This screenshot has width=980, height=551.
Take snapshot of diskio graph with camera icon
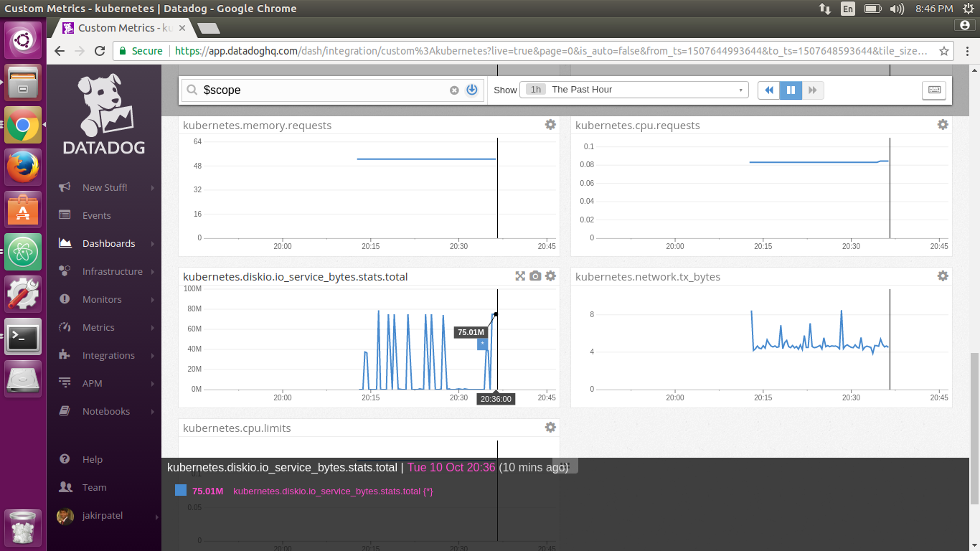[x=535, y=276]
